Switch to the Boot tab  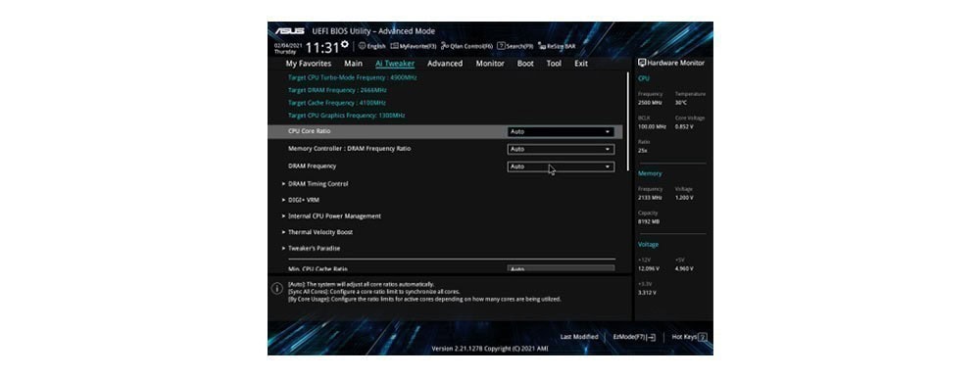tap(525, 64)
